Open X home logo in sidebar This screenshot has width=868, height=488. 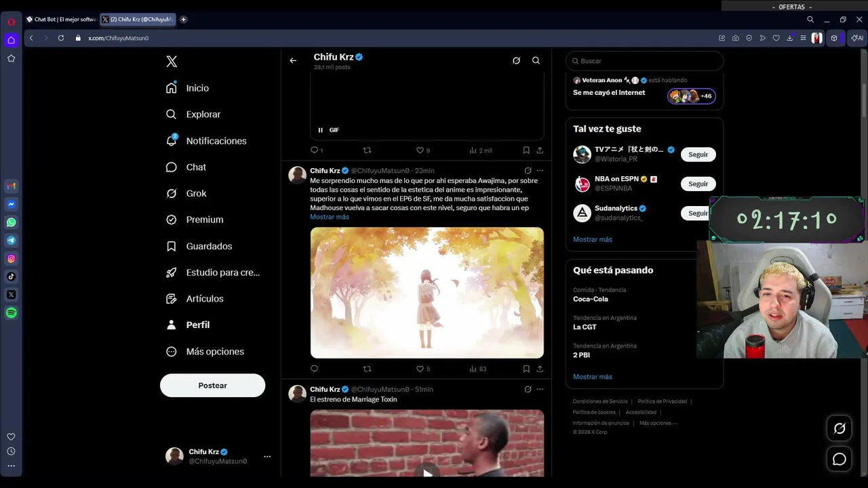coord(172,62)
